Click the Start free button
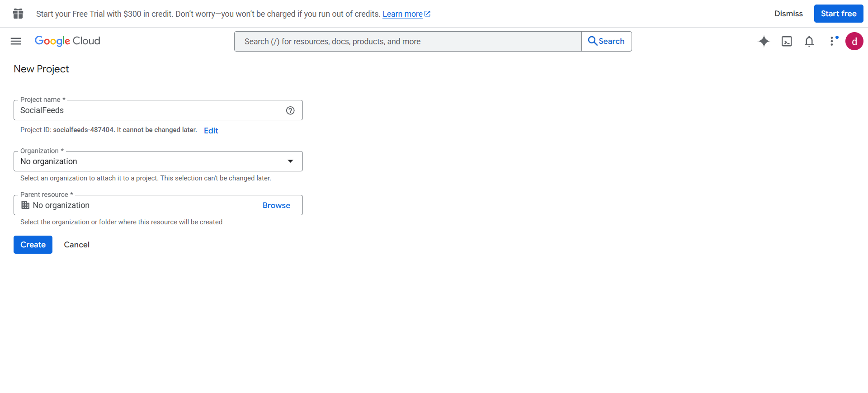 pos(839,14)
